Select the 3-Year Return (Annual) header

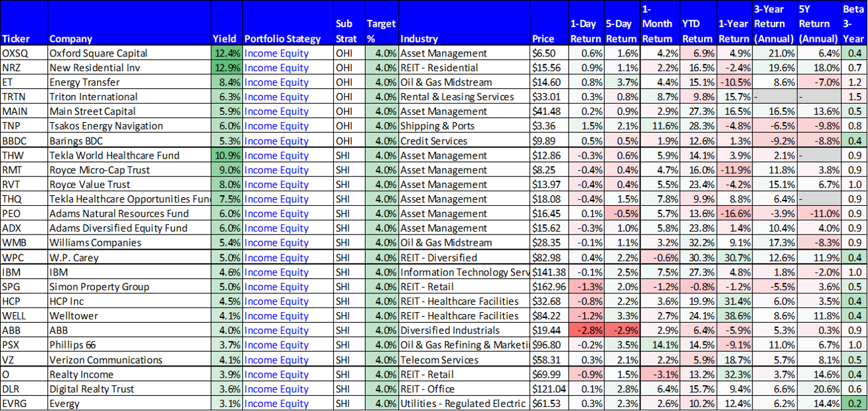pyautogui.click(x=774, y=24)
